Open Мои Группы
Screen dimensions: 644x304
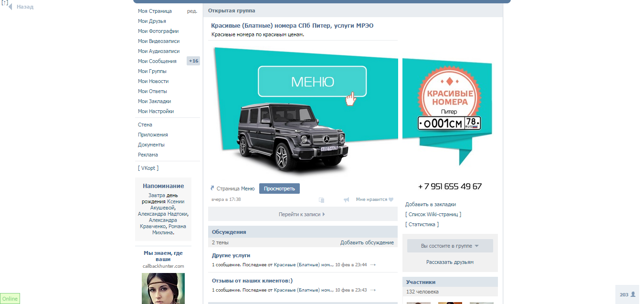pyautogui.click(x=152, y=71)
